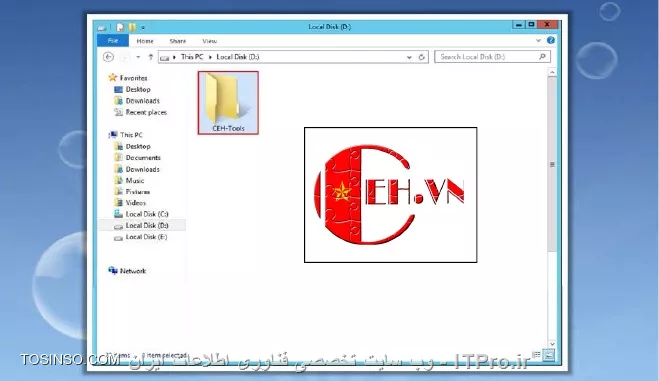Click the search magnifier icon
The image size is (659, 381).
542,57
